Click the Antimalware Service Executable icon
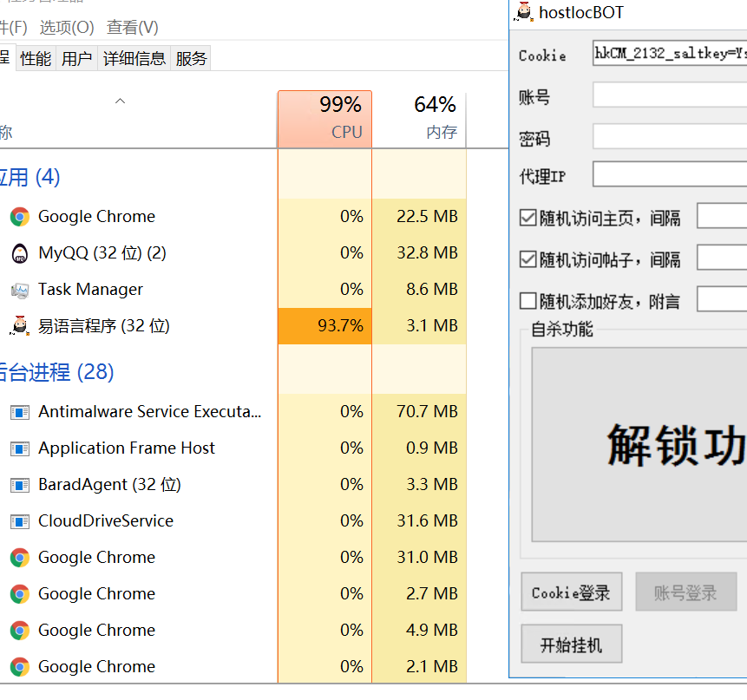Image resolution: width=747 pixels, height=700 pixels. click(19, 412)
